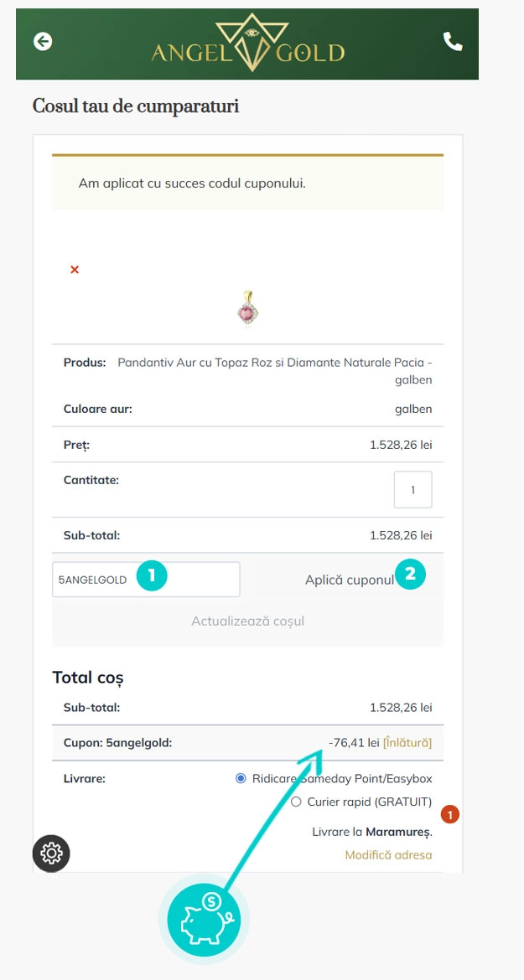Click the teal step 2 badge
Viewport: 524px width, 980px height.
click(410, 575)
